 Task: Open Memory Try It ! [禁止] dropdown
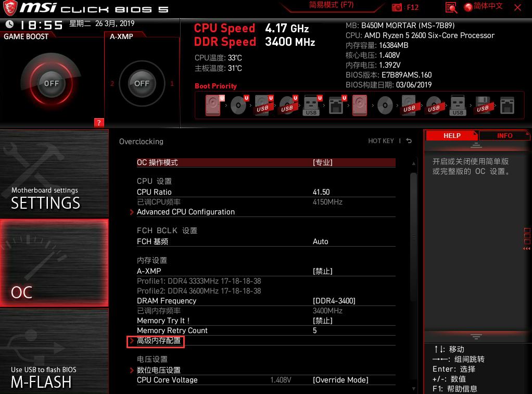tap(266, 321)
